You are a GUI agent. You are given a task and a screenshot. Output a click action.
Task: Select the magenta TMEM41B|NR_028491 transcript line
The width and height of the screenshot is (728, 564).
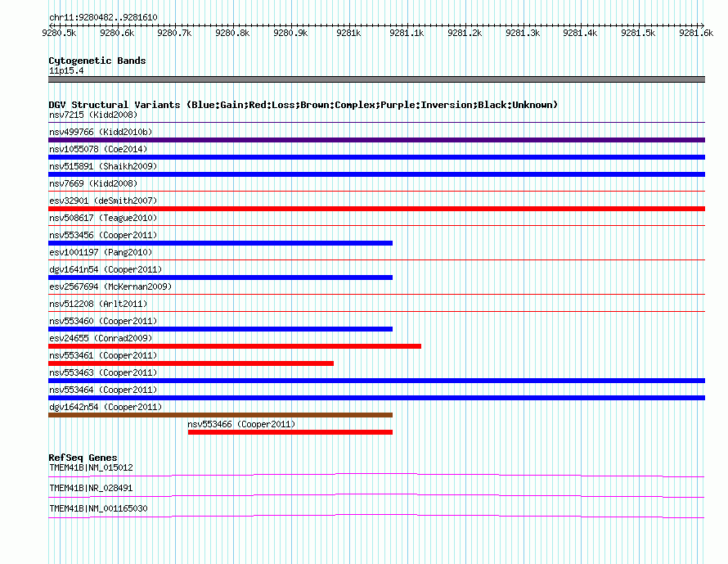(376, 496)
